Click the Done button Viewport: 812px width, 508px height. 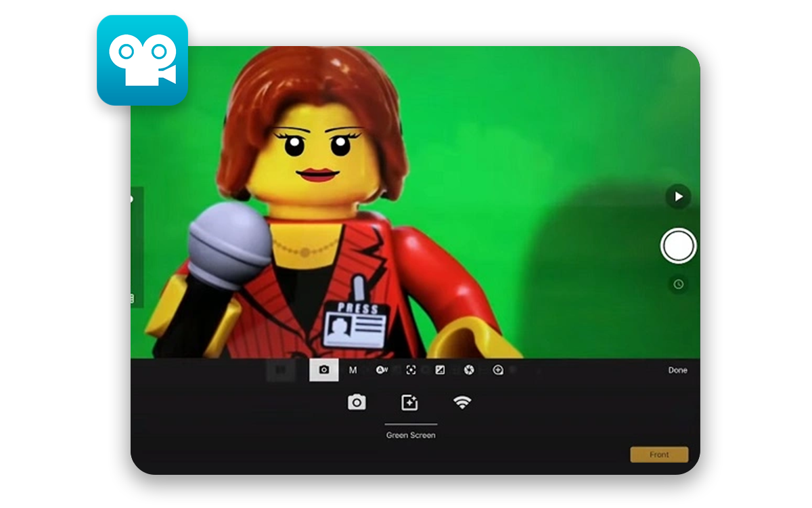[677, 371]
